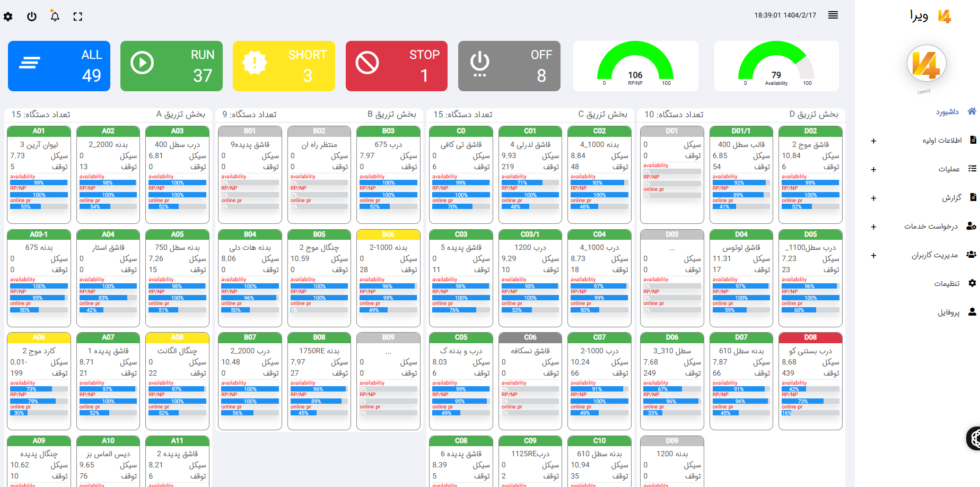Click the OFF power icon
This screenshot has height=487, width=980.
click(x=479, y=64)
